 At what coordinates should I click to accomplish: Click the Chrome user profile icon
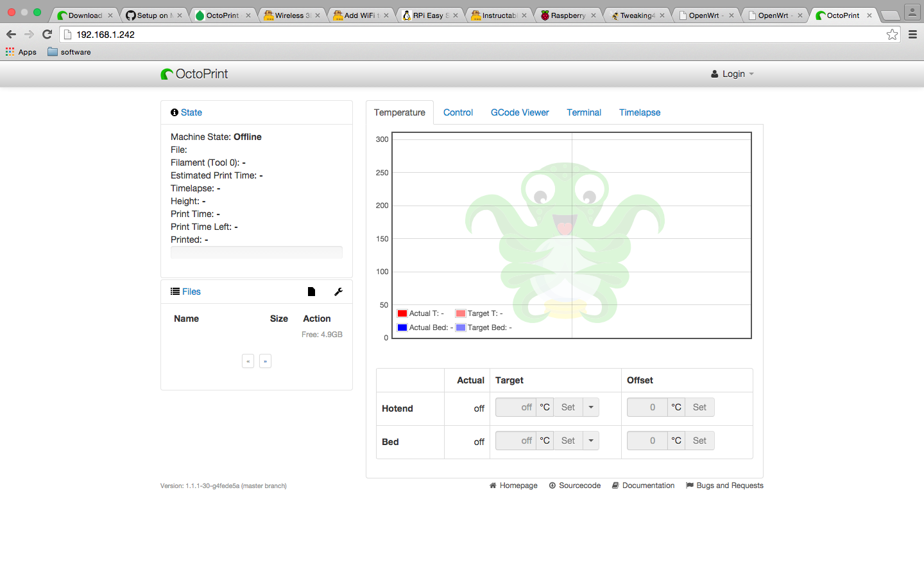click(x=912, y=12)
